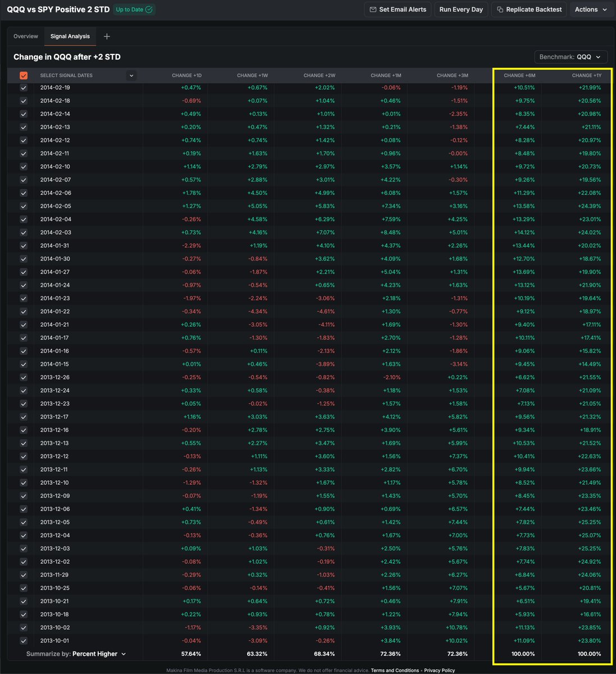Click the -2.29% one-day change value
Screen dimensions: 616x674
(191, 245)
